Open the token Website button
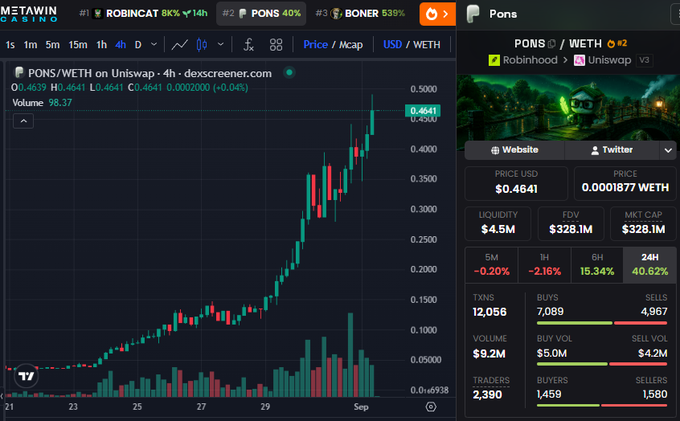The width and height of the screenshot is (680, 421). 514,150
